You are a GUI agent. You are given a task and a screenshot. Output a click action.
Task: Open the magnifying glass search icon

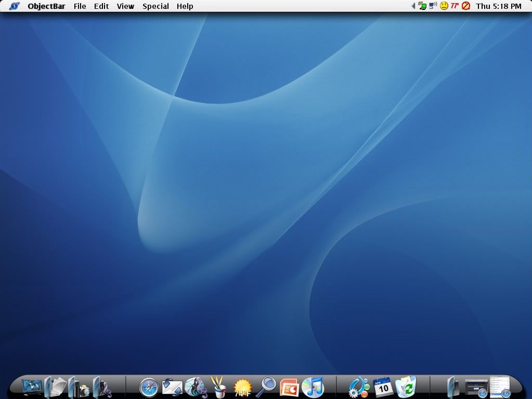(266, 387)
